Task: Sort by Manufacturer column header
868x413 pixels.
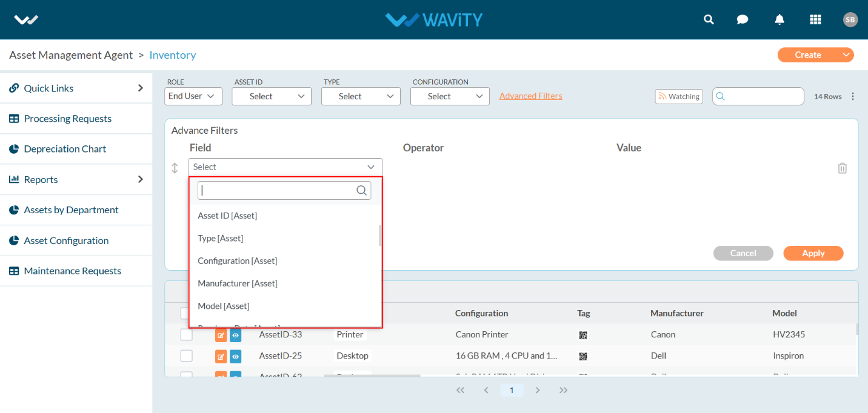Action: point(677,313)
